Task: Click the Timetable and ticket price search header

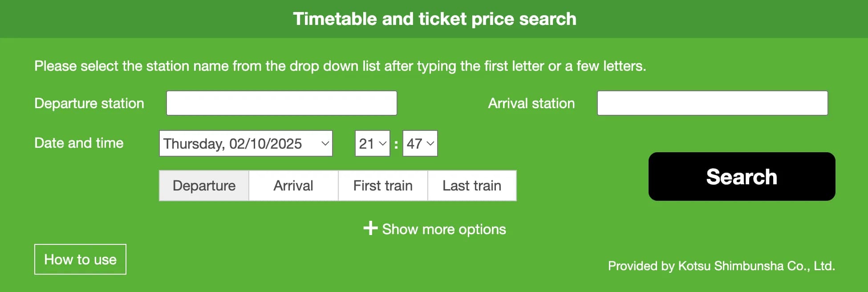Action: pos(434,19)
